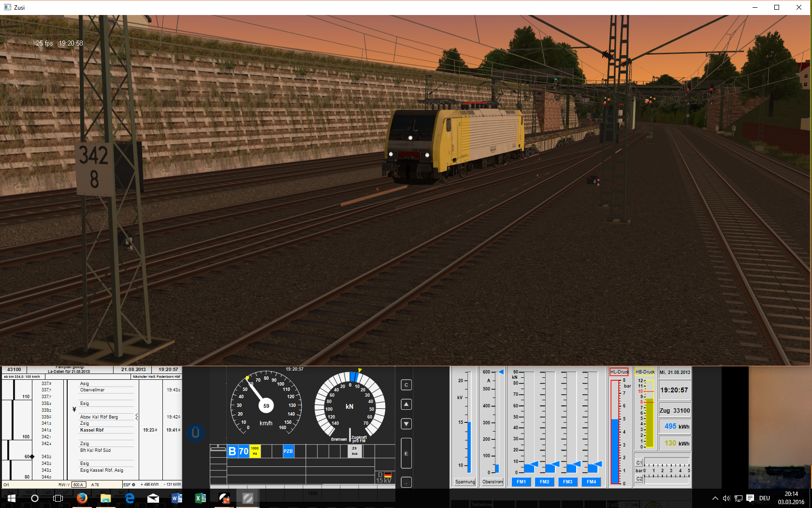Click the HL-Druck blue pressure bar
This screenshot has width=812, height=508.
(615, 451)
